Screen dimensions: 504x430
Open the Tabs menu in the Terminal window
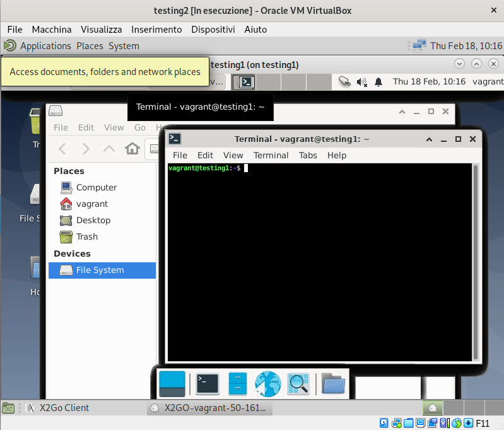click(x=308, y=156)
